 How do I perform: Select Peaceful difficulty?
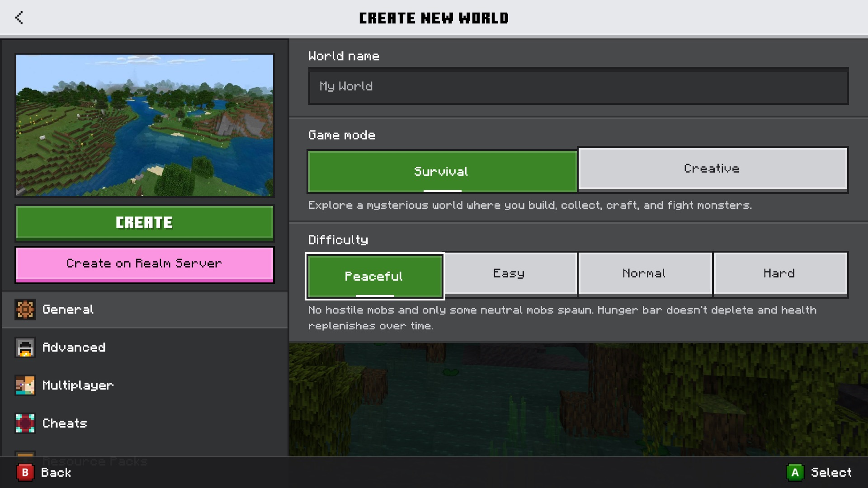point(373,276)
